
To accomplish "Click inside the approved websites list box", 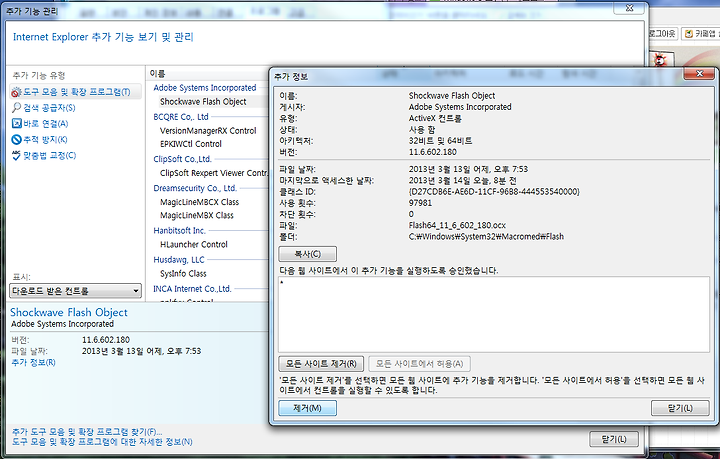I will 494,315.
